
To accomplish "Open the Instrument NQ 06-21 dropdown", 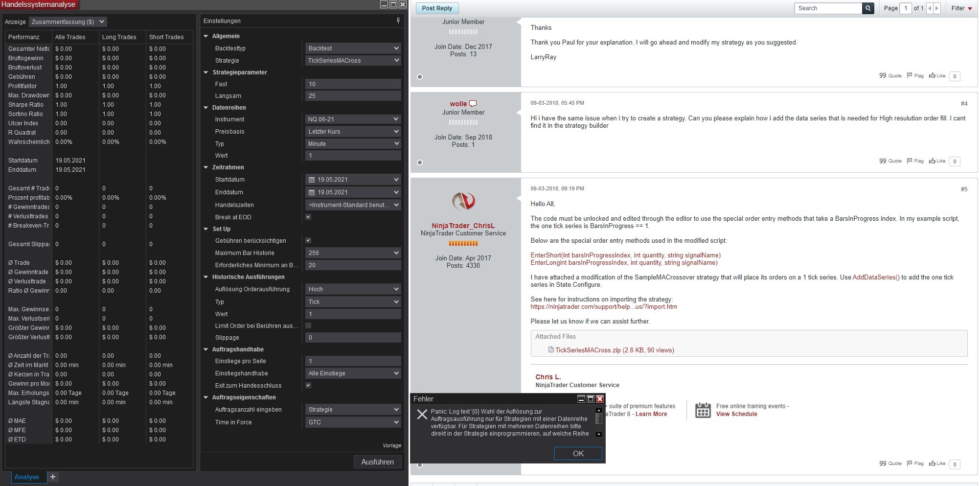I will click(353, 119).
